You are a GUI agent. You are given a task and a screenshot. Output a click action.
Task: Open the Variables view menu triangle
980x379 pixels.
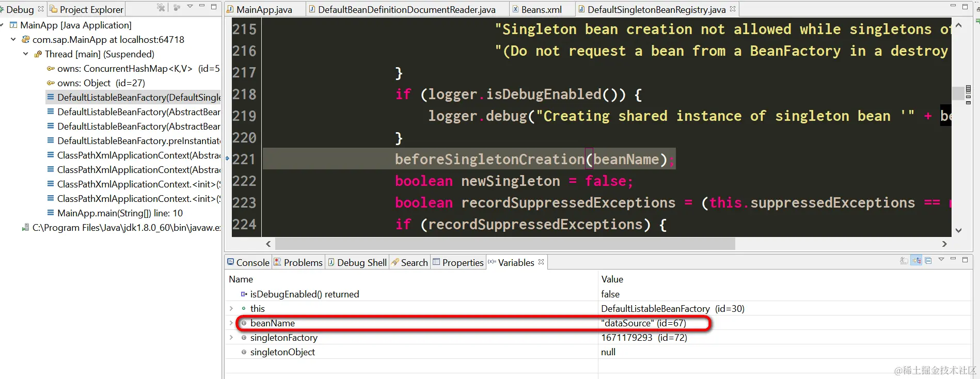(x=941, y=259)
